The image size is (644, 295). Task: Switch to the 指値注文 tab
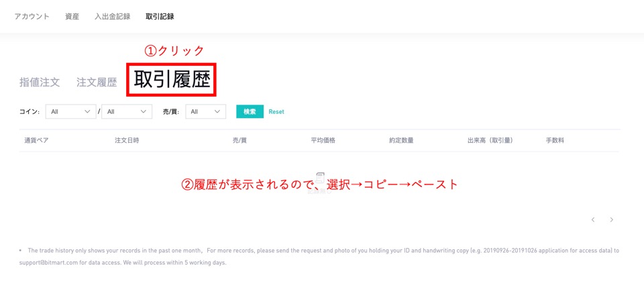point(40,82)
